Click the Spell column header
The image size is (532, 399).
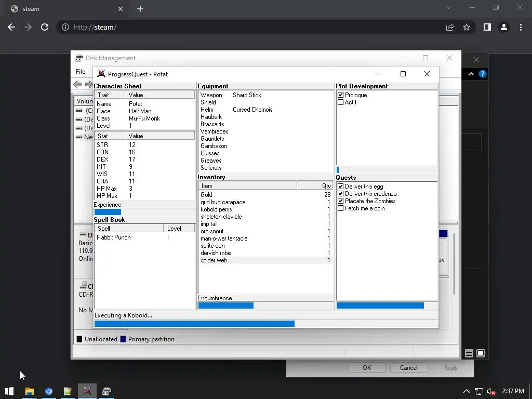[x=129, y=229]
